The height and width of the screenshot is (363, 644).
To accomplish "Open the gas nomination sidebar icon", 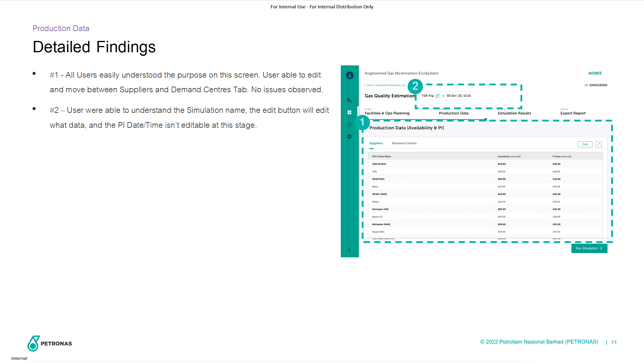I will (x=349, y=100).
